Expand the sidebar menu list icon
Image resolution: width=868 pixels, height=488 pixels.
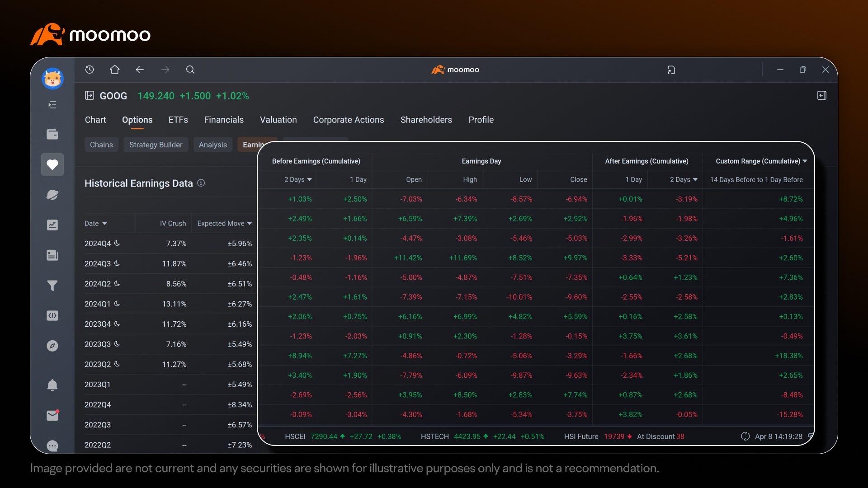pyautogui.click(x=52, y=105)
